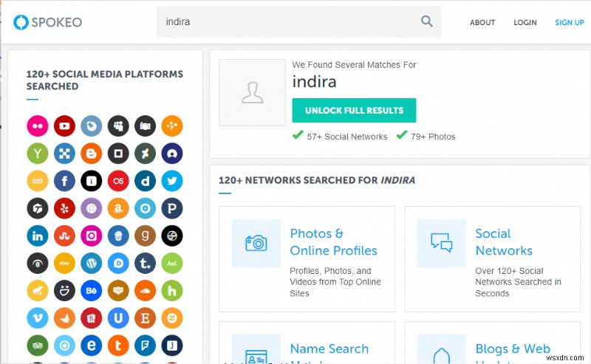Click the '57+ Social Networks' text

(x=346, y=137)
